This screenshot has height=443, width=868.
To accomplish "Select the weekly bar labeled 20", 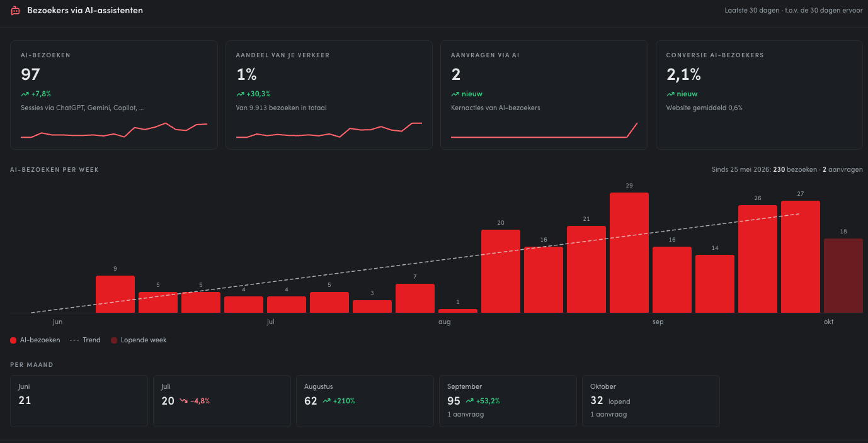I will click(x=501, y=271).
